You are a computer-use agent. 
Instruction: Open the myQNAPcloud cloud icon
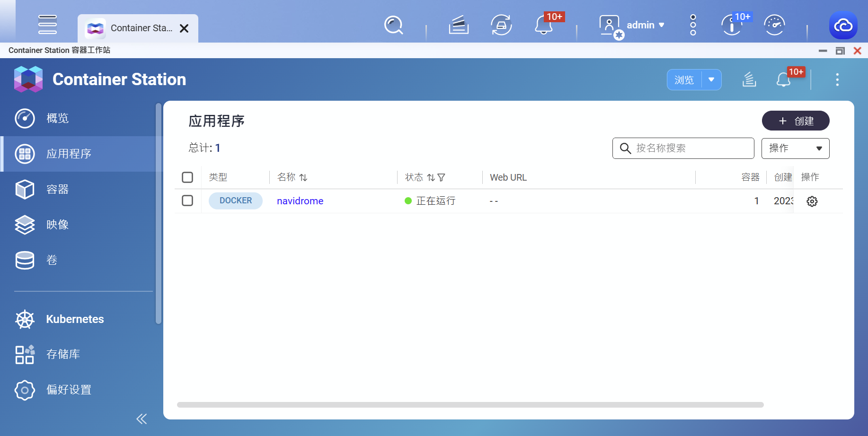843,25
